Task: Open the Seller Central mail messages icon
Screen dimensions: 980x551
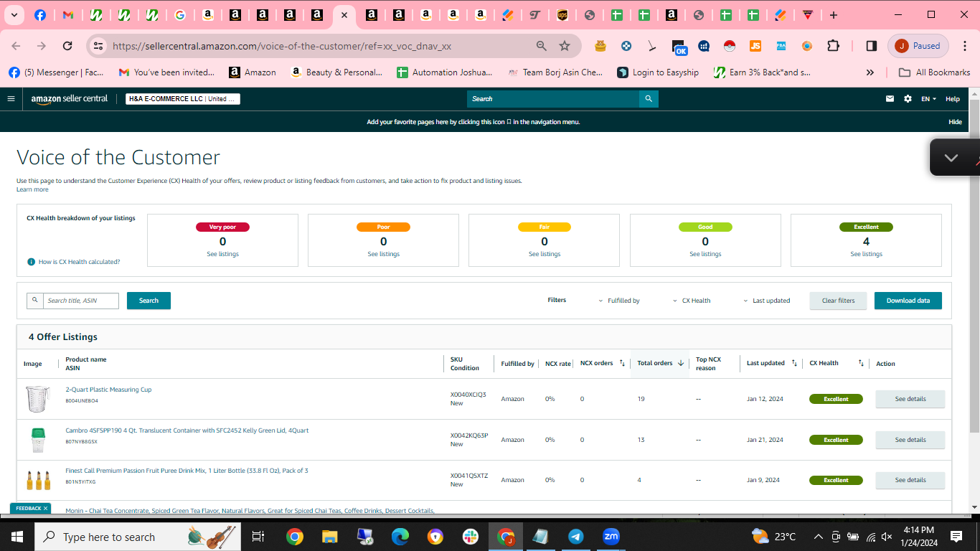Action: point(890,99)
